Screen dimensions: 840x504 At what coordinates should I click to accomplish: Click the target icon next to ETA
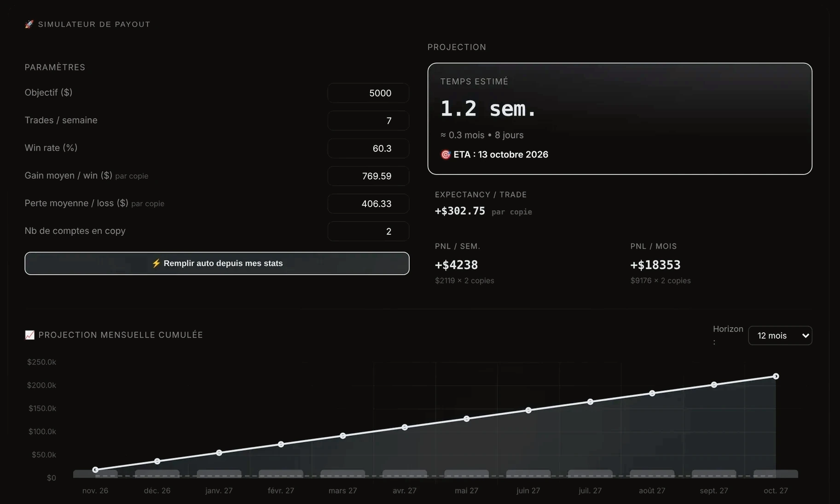pos(446,155)
